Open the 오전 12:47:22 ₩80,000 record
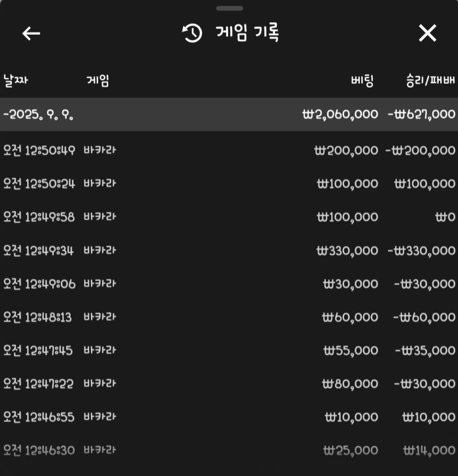The width and height of the screenshot is (458, 476). coord(229,384)
